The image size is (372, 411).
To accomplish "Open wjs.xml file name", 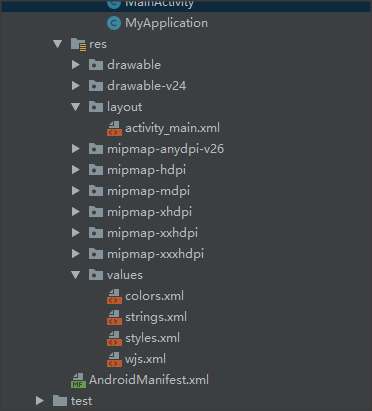I will click(145, 359).
